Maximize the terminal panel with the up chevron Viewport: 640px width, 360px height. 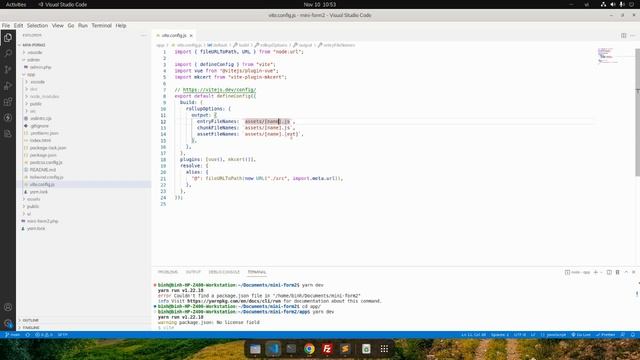click(626, 272)
